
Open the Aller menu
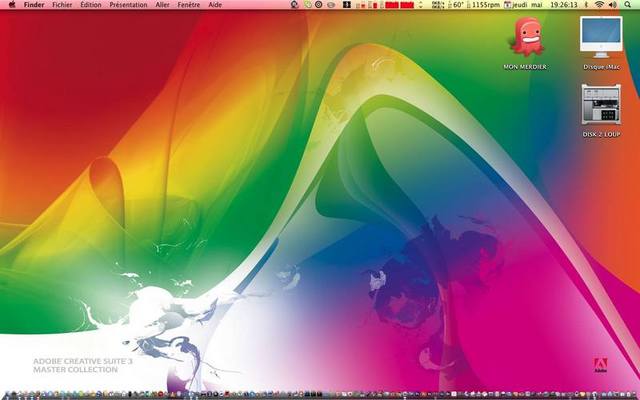point(162,5)
